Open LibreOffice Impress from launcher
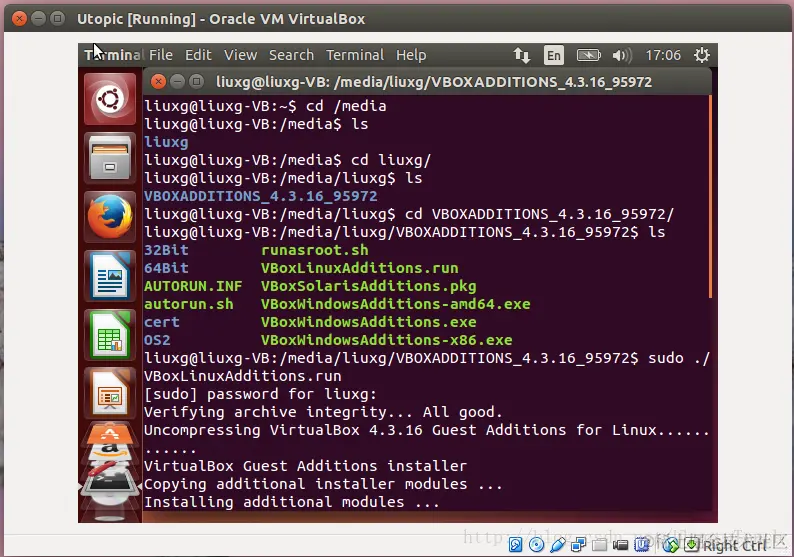794x557 pixels. click(x=110, y=393)
